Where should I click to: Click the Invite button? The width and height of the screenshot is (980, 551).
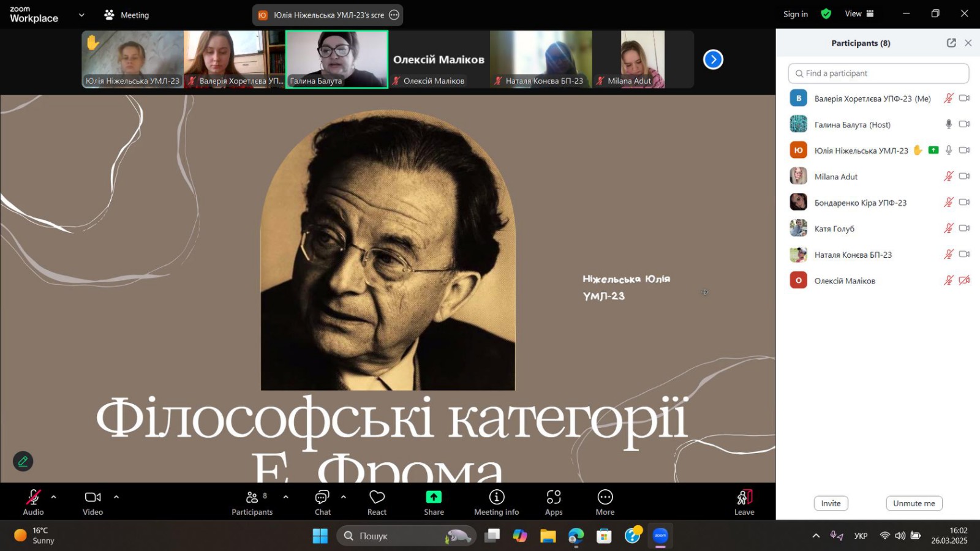831,503
